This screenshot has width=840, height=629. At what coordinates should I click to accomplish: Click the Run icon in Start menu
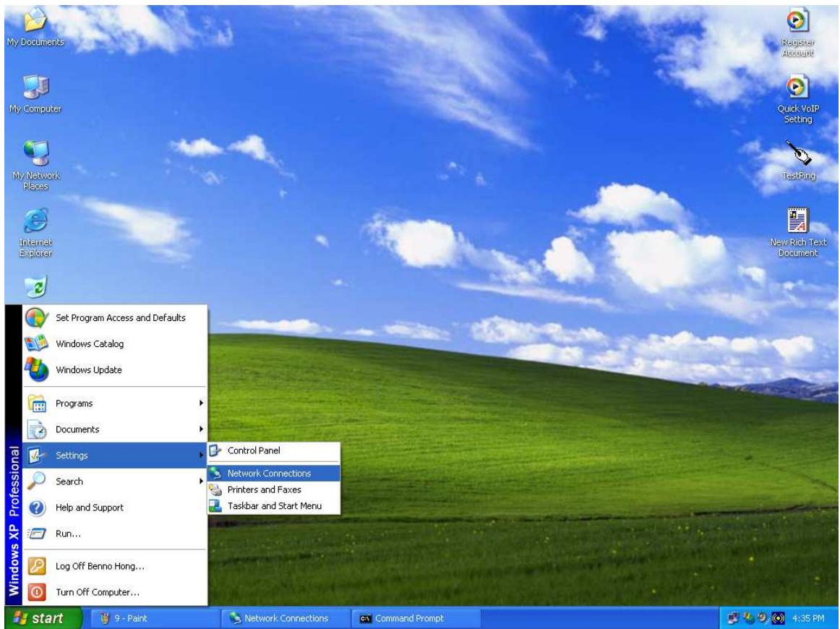pyautogui.click(x=36, y=534)
